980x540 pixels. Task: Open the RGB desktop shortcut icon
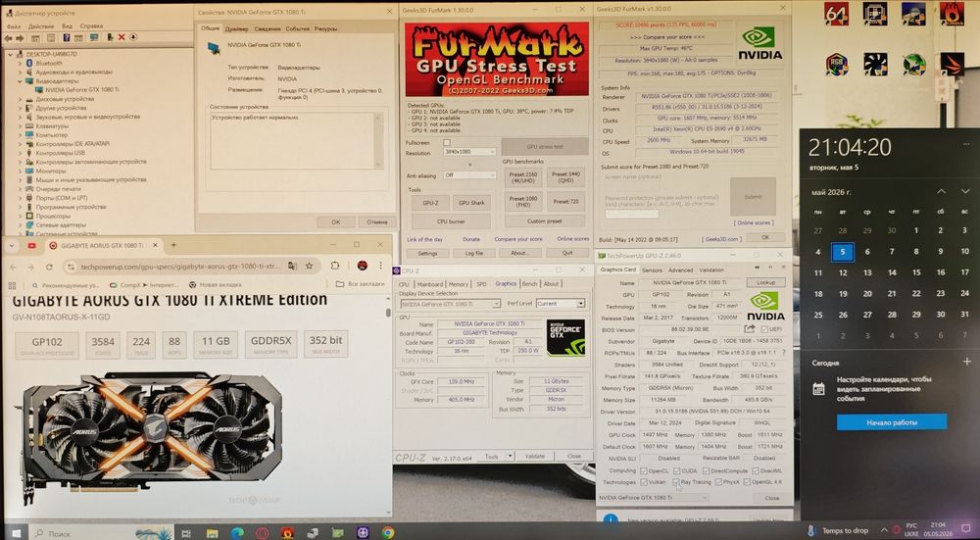click(x=836, y=64)
